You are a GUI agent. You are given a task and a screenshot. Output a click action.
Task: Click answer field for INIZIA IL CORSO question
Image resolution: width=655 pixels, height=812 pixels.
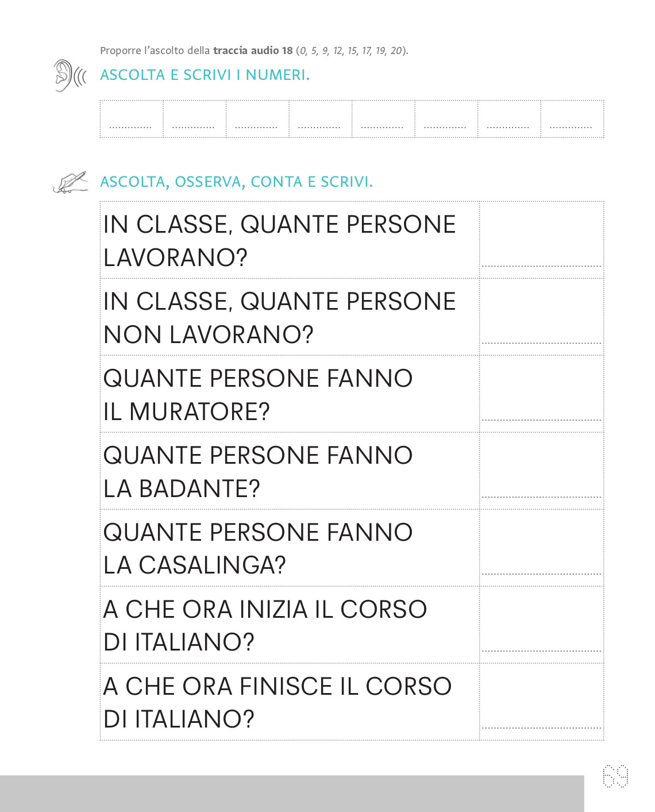coord(542,625)
